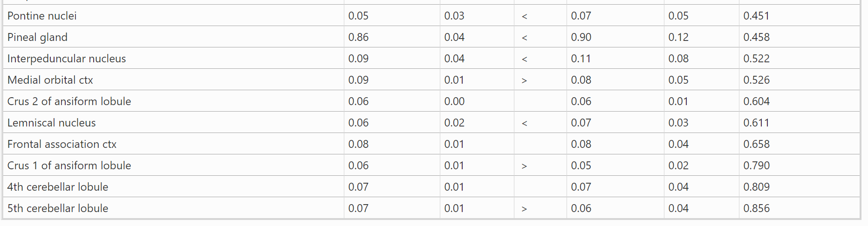Select the 0.856 value for 5th cerebellar lobule
This screenshot has height=226, width=868.
(x=756, y=208)
